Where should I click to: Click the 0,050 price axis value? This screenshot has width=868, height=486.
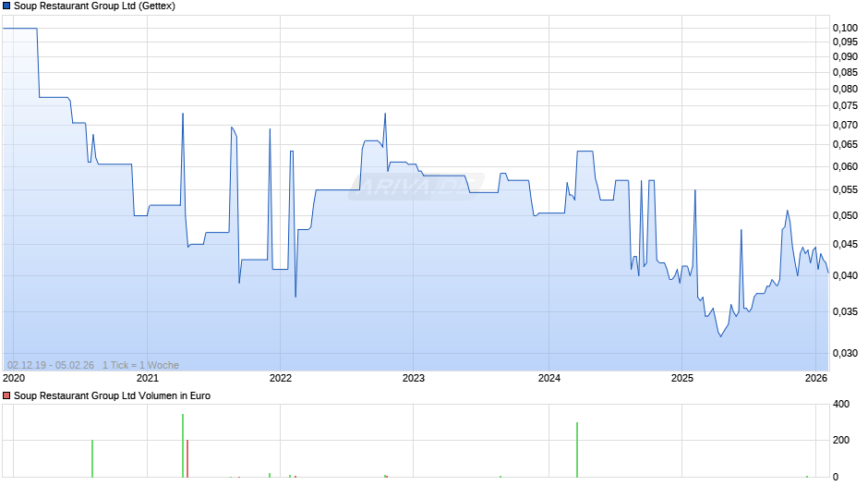pos(845,215)
